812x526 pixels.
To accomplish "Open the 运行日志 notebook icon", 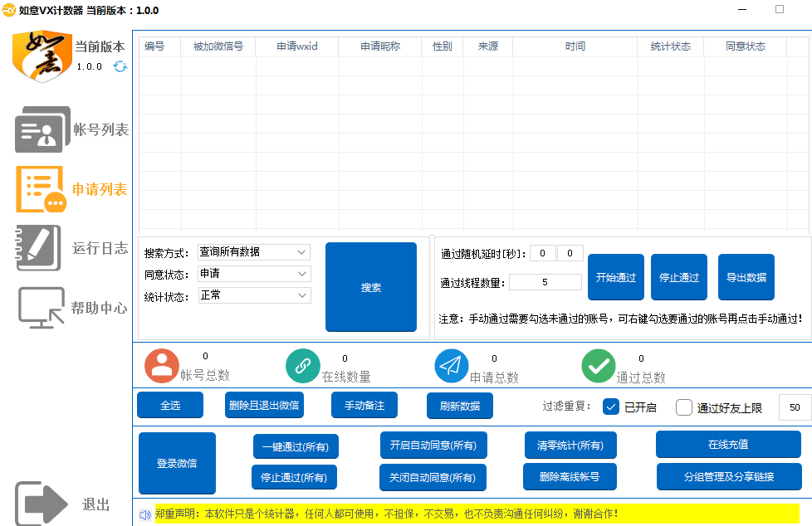I will [38, 248].
